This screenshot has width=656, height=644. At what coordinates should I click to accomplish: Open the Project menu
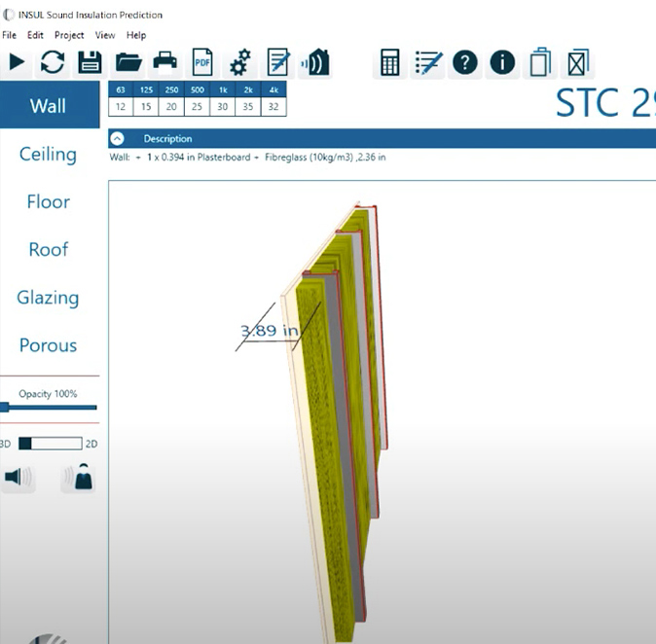(x=68, y=35)
